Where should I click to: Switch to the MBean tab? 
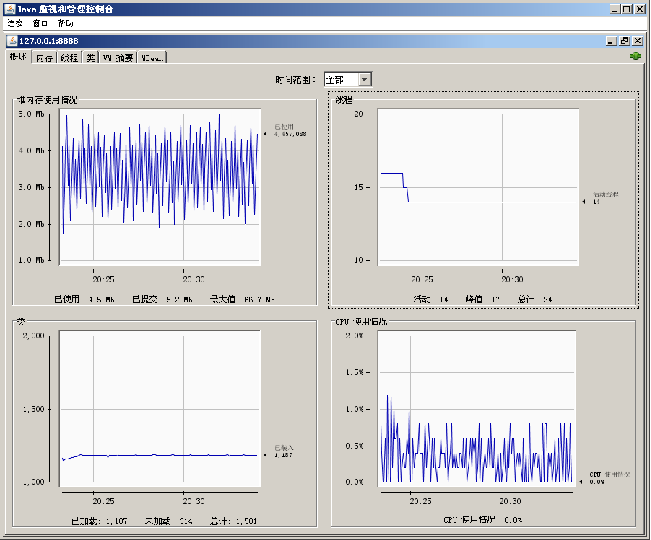[x=152, y=58]
